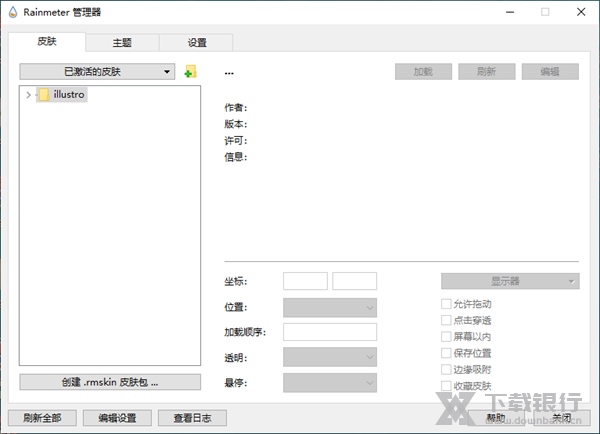Open the 已激活的皮肤 dropdown

(x=97, y=72)
